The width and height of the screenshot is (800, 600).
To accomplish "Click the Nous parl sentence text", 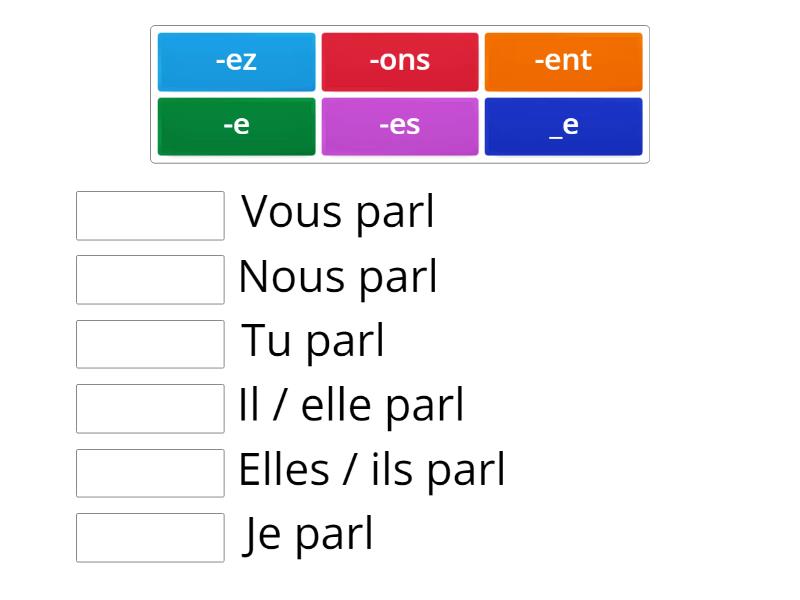I will point(338,278).
